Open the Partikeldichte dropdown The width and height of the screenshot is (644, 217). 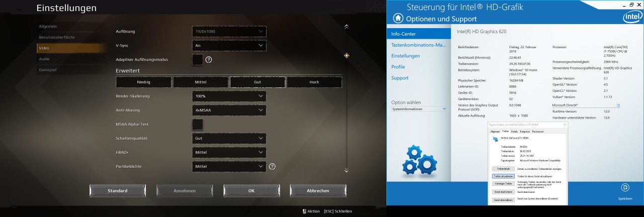[x=229, y=166]
